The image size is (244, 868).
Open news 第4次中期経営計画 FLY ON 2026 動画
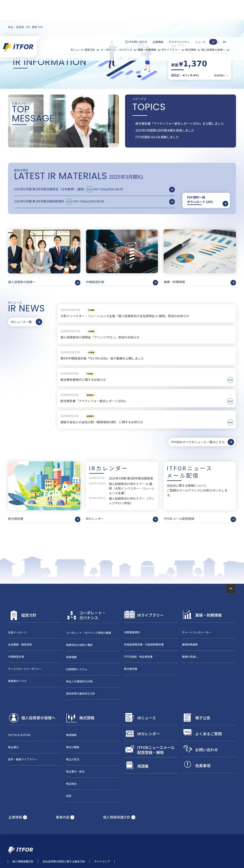pos(146,356)
